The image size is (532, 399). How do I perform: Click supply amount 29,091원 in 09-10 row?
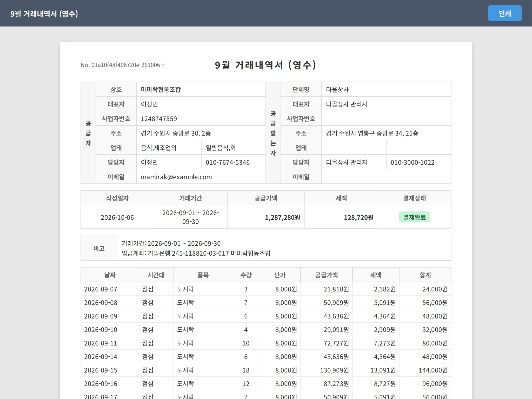pos(336,330)
